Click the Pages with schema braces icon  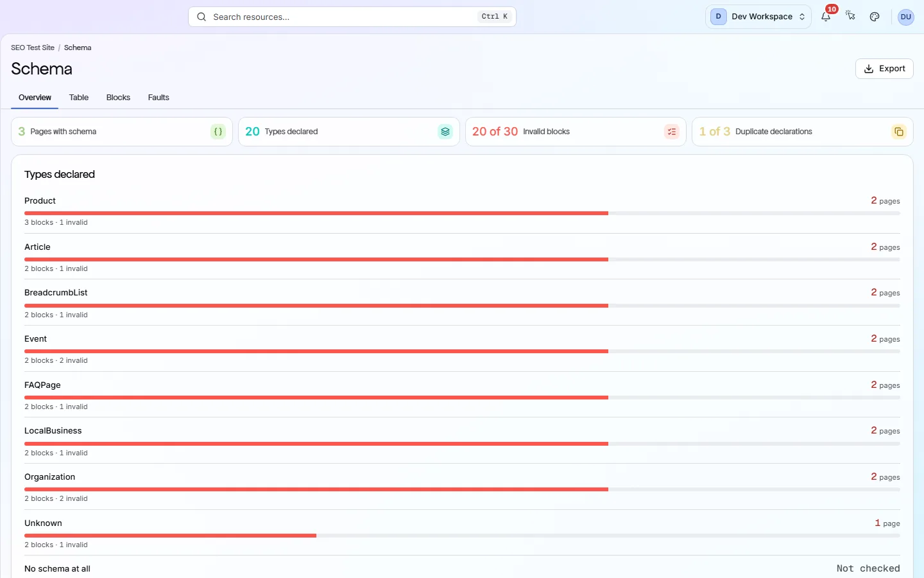(x=218, y=132)
